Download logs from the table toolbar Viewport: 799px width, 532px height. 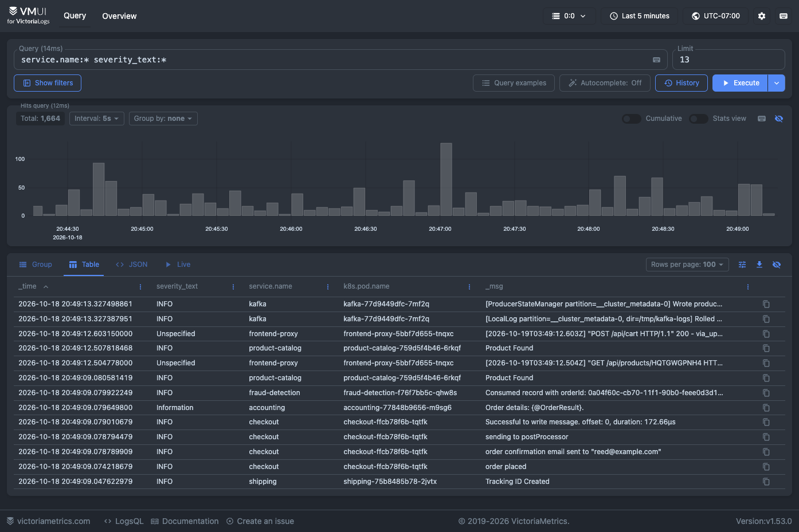point(759,265)
